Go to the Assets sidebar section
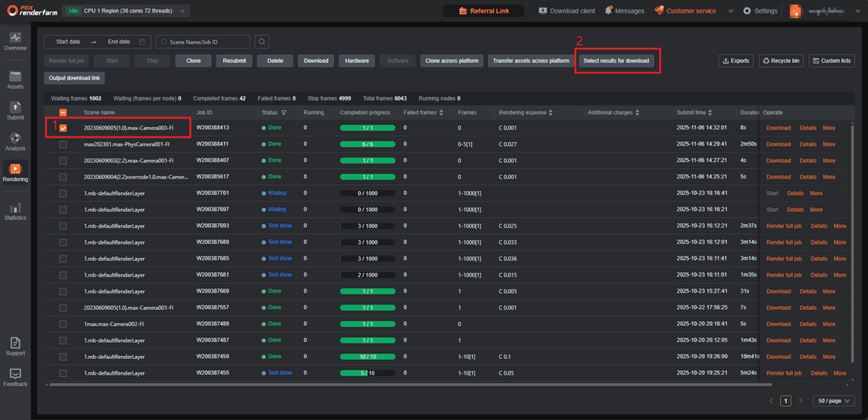This screenshot has width=868, height=420. pos(15,80)
